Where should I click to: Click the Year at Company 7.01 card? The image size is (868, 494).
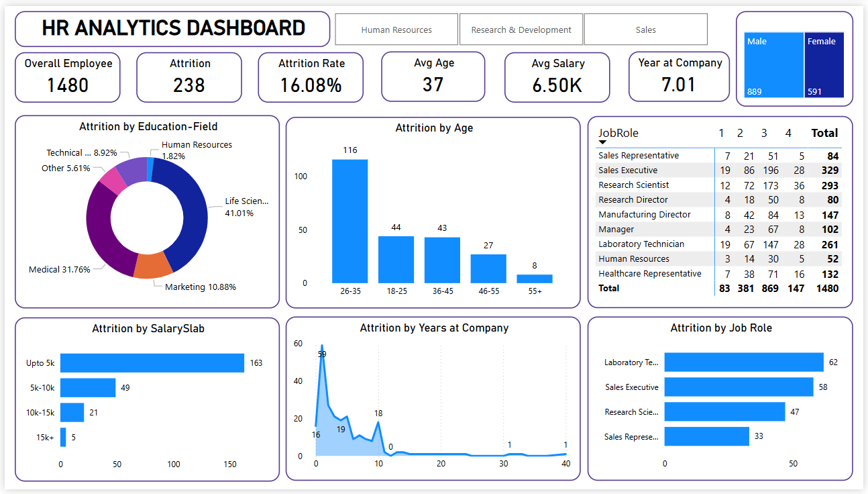[x=680, y=77]
